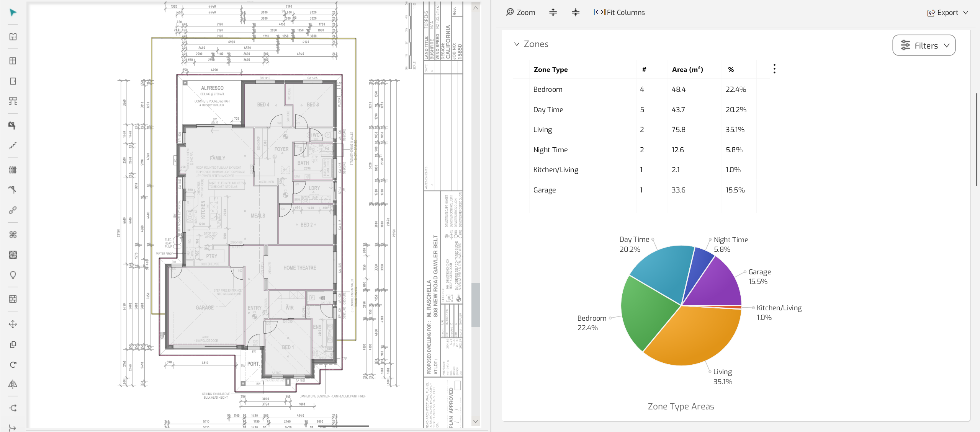Select the roof tool icon

[x=13, y=126]
